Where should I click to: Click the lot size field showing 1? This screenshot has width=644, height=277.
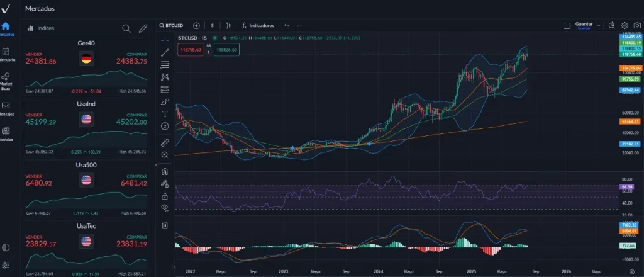pyautogui.click(x=209, y=52)
